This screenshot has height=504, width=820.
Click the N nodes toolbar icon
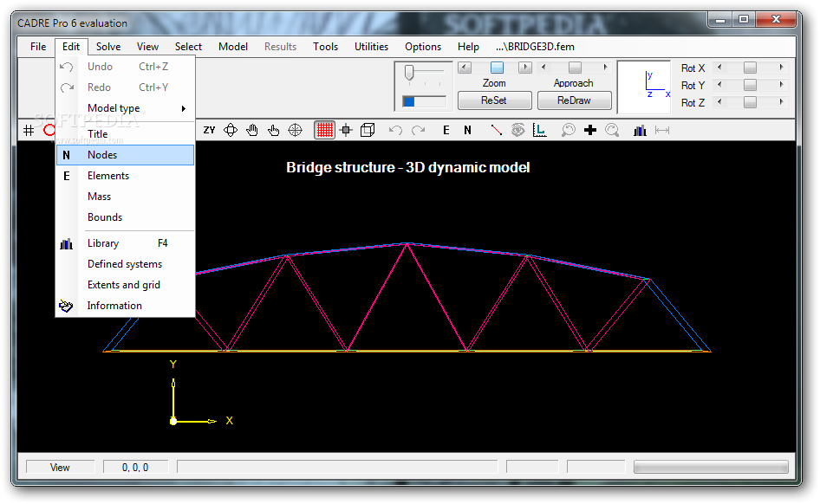pyautogui.click(x=467, y=130)
